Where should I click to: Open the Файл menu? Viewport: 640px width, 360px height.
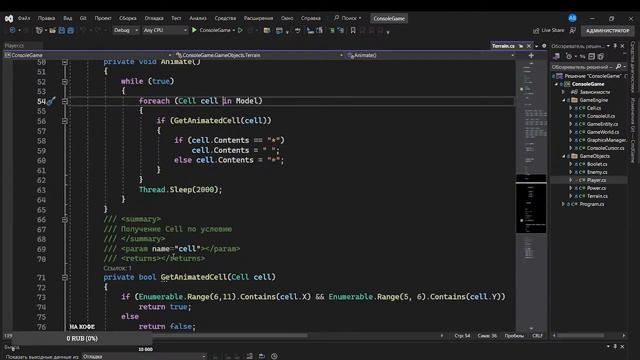click(x=24, y=18)
